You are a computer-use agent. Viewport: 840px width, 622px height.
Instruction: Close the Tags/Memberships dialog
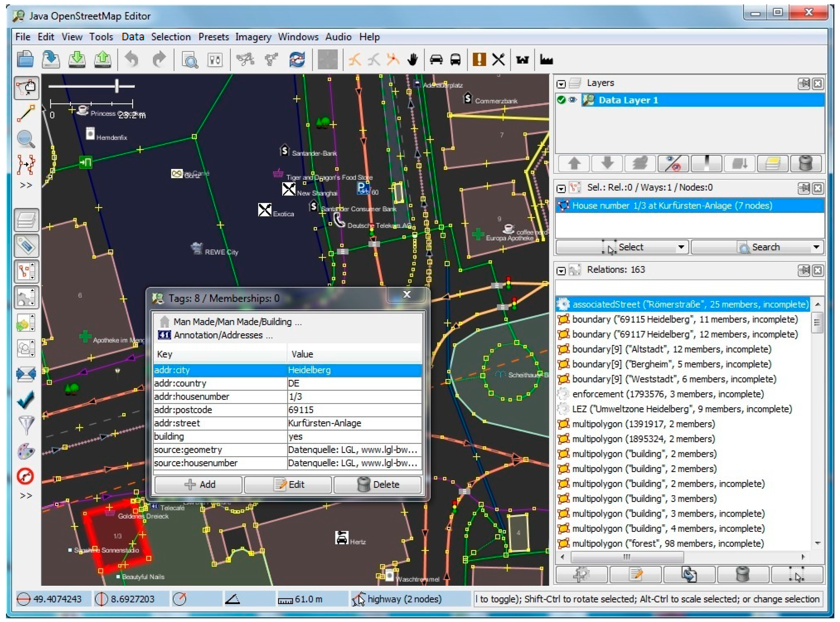[406, 295]
